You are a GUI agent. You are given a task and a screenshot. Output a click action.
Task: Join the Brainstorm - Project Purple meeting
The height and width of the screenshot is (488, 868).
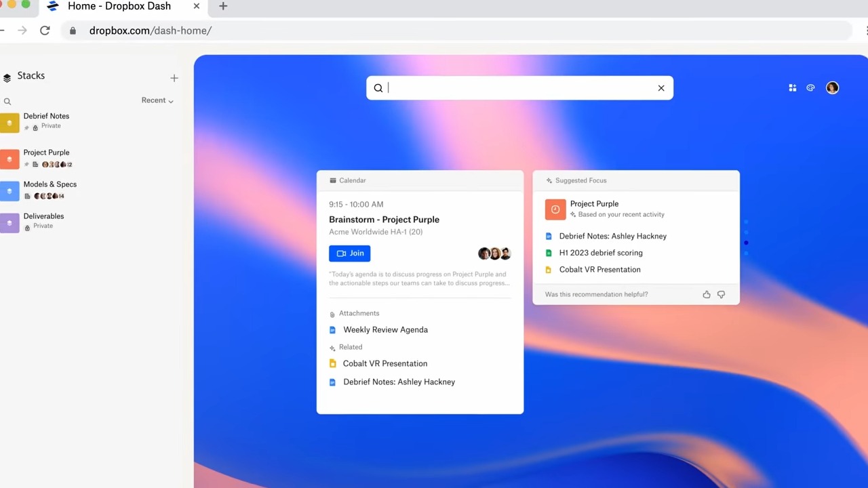(349, 253)
